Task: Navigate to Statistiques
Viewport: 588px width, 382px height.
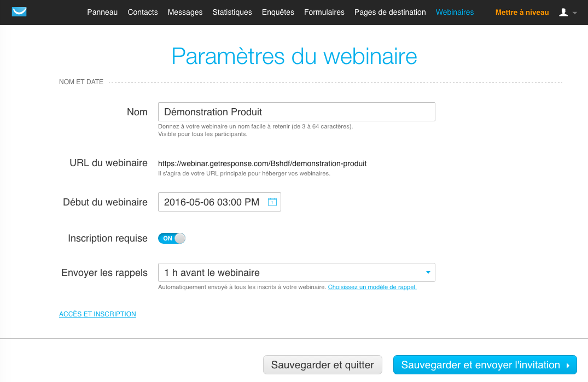Action: 232,13
